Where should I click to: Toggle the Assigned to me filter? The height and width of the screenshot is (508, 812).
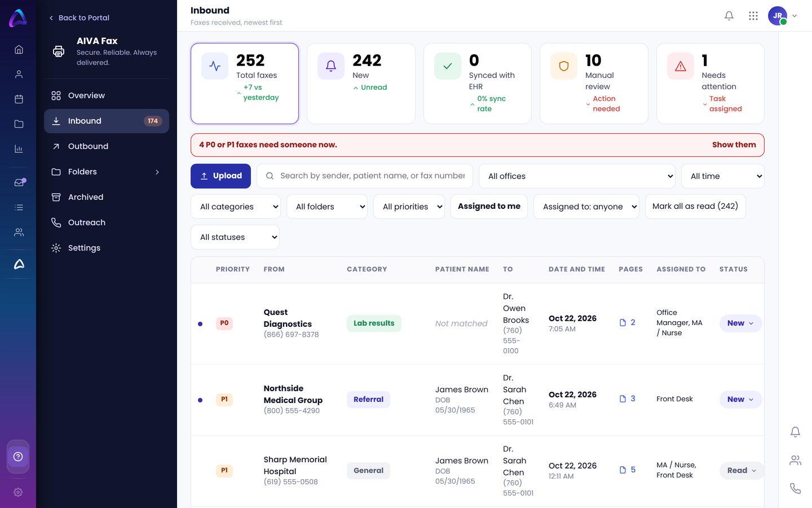click(x=489, y=207)
